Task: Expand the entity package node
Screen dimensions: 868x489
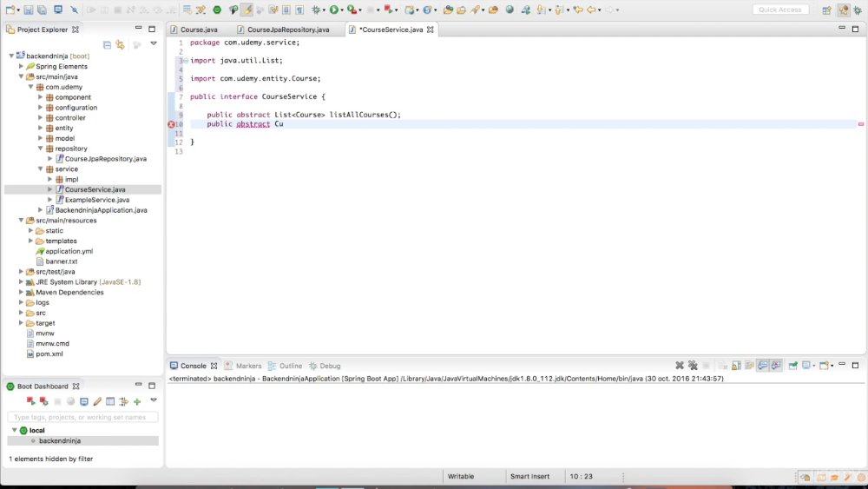Action: pyautogui.click(x=41, y=128)
